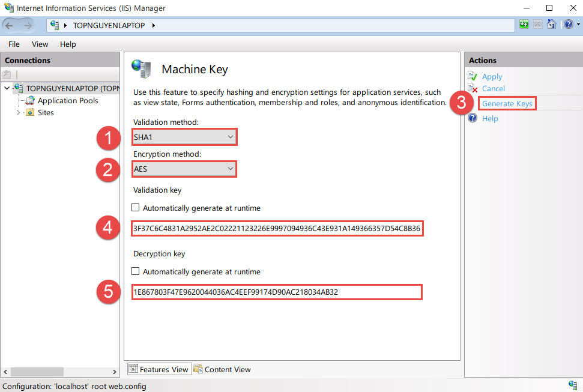Click the Stop icon in toolbar
This screenshot has width=583, height=392.
537,25
